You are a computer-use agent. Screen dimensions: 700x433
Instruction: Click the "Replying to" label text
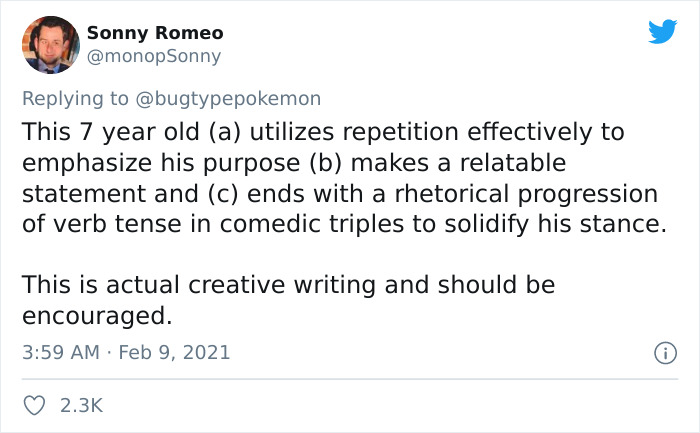[76, 98]
